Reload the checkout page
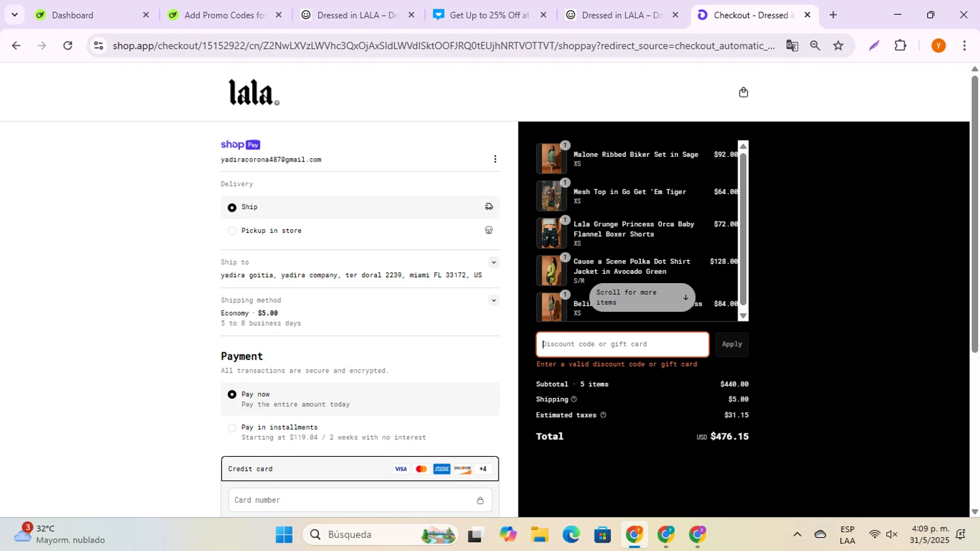Image resolution: width=980 pixels, height=551 pixels. (67, 46)
